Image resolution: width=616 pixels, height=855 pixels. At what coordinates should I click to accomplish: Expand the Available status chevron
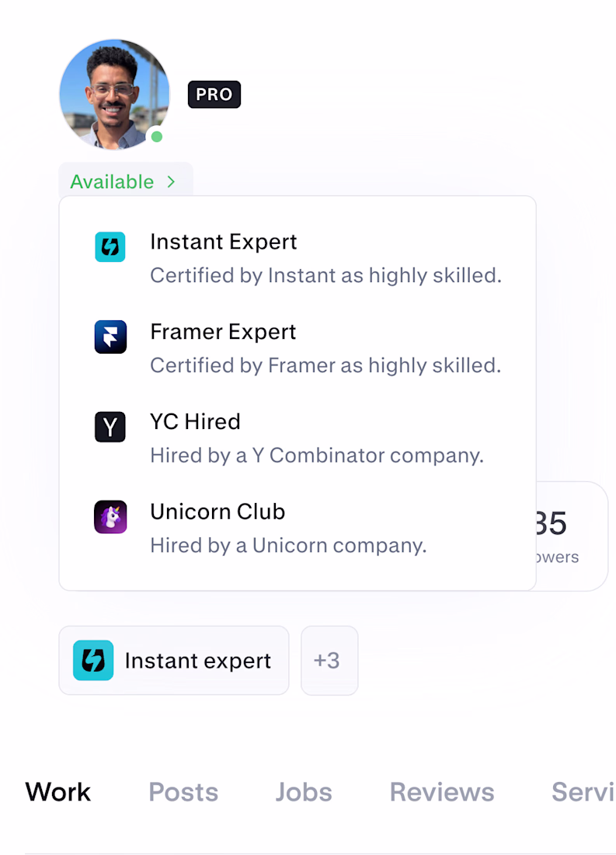coord(171,182)
